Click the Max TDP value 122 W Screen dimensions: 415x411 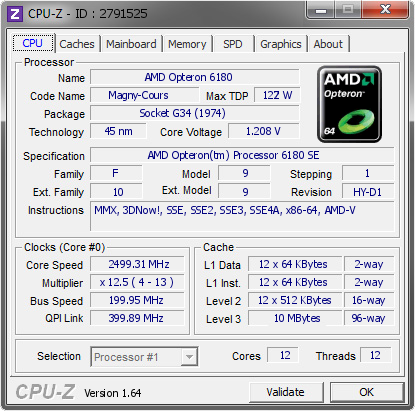click(x=277, y=95)
